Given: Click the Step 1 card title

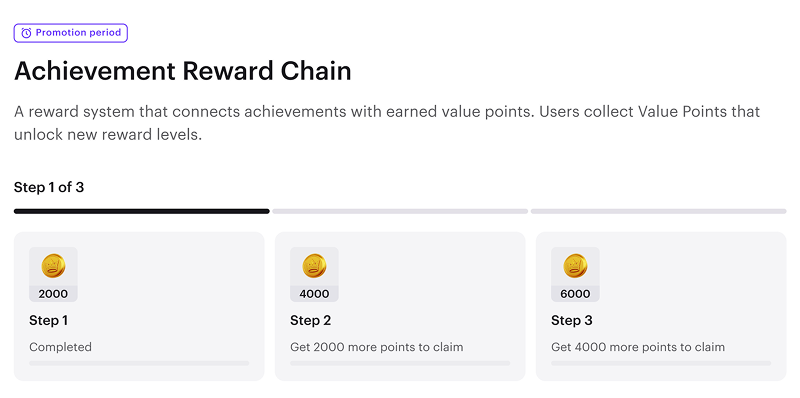Looking at the screenshot, I should point(48,320).
